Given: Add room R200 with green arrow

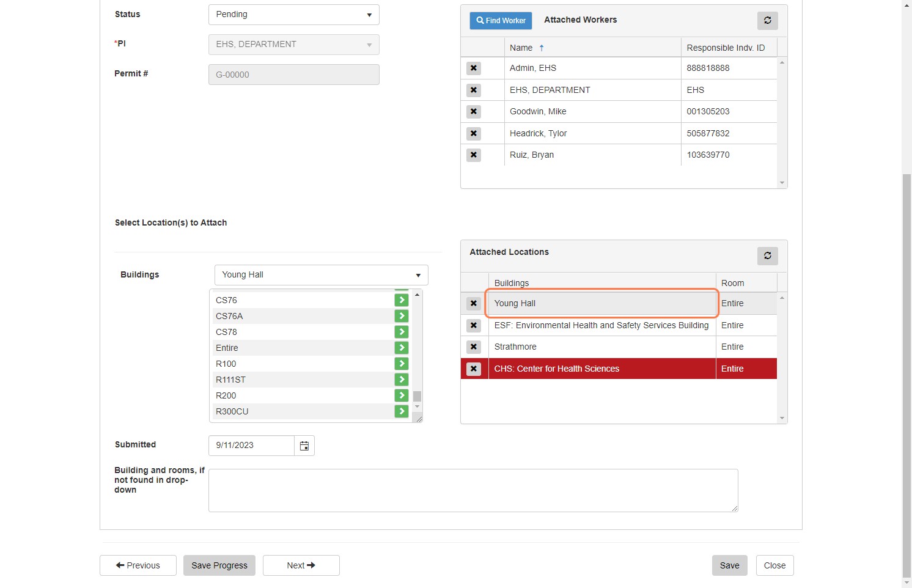Looking at the screenshot, I should coord(401,395).
